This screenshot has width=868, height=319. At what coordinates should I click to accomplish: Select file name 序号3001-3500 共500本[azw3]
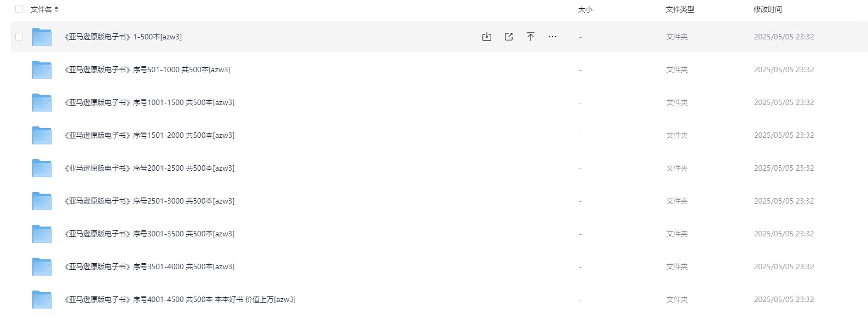click(150, 234)
